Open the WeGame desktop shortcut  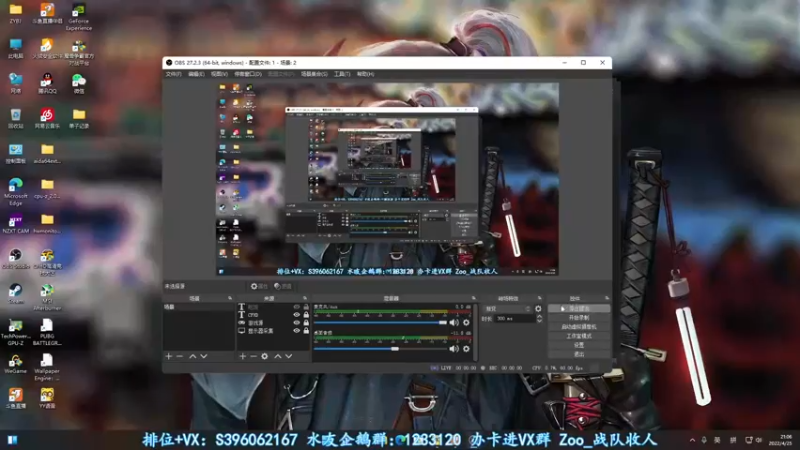(15, 363)
